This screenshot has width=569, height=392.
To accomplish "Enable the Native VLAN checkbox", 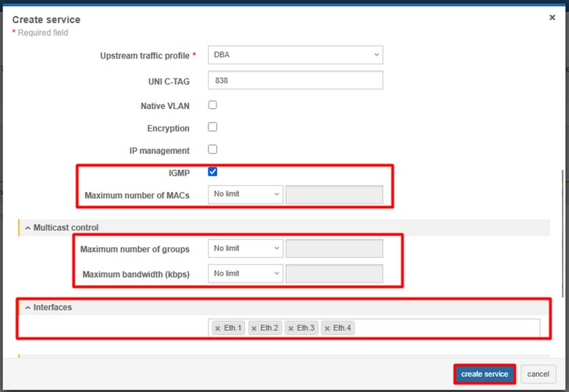I will pos(212,105).
